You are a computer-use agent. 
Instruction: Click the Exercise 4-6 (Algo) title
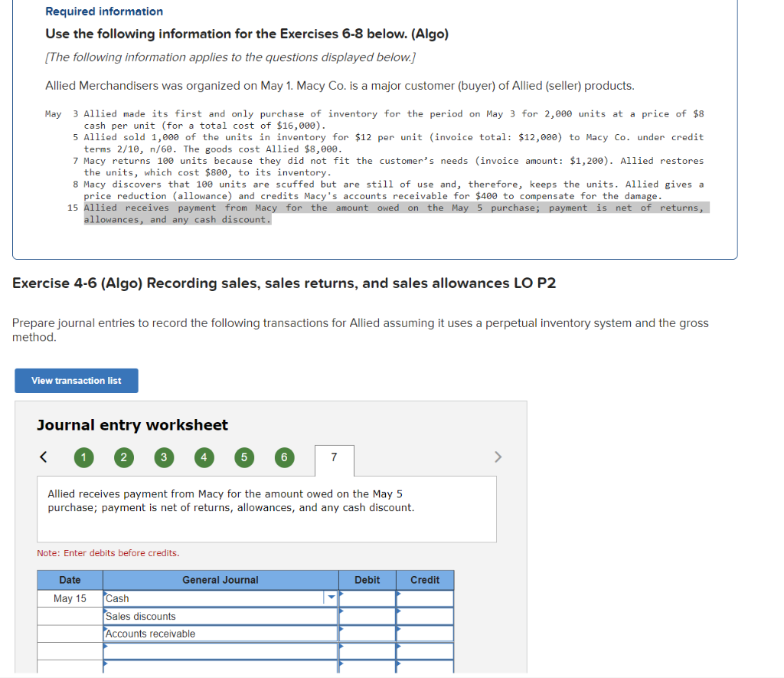[x=284, y=283]
